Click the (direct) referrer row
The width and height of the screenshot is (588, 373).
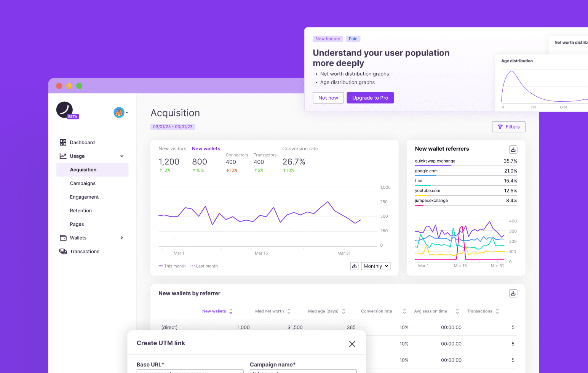[338, 327]
